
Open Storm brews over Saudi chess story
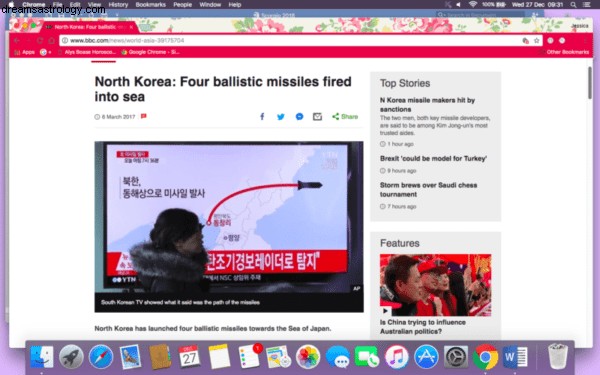[x=428, y=189]
